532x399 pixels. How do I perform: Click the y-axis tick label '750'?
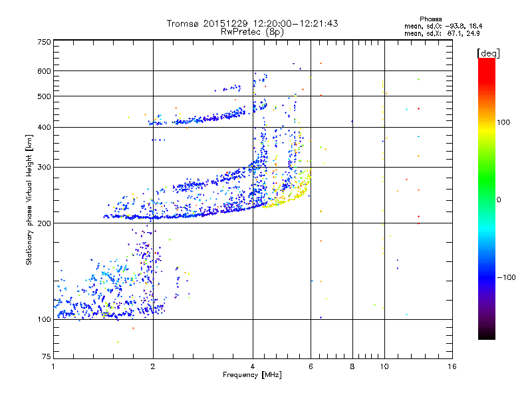click(45, 42)
